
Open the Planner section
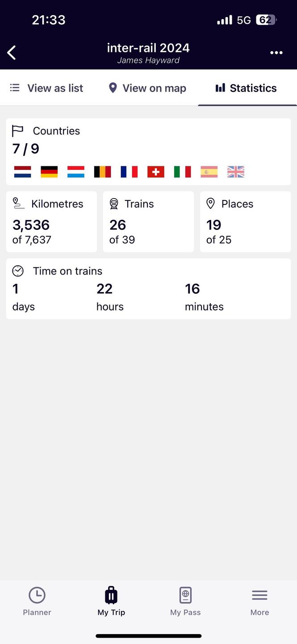point(37,602)
